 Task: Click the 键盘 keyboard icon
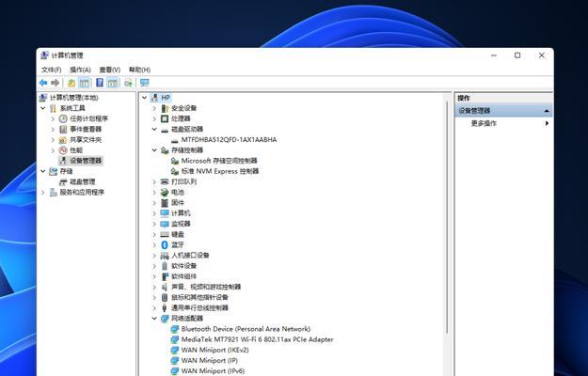[165, 234]
